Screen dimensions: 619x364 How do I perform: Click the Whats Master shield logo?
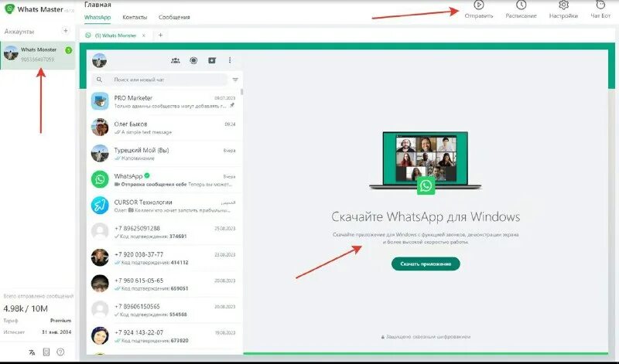coord(9,9)
